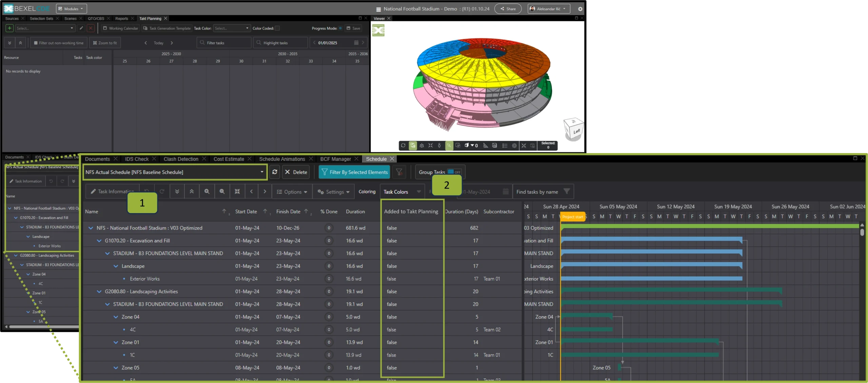
Task: Switch to the Reports tab
Action: [x=122, y=19]
